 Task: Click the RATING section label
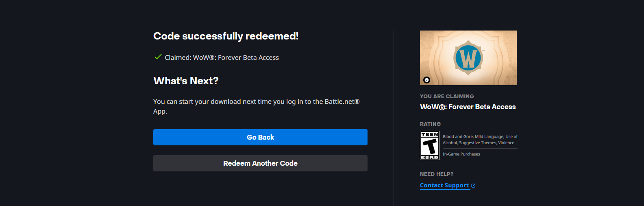tap(430, 124)
